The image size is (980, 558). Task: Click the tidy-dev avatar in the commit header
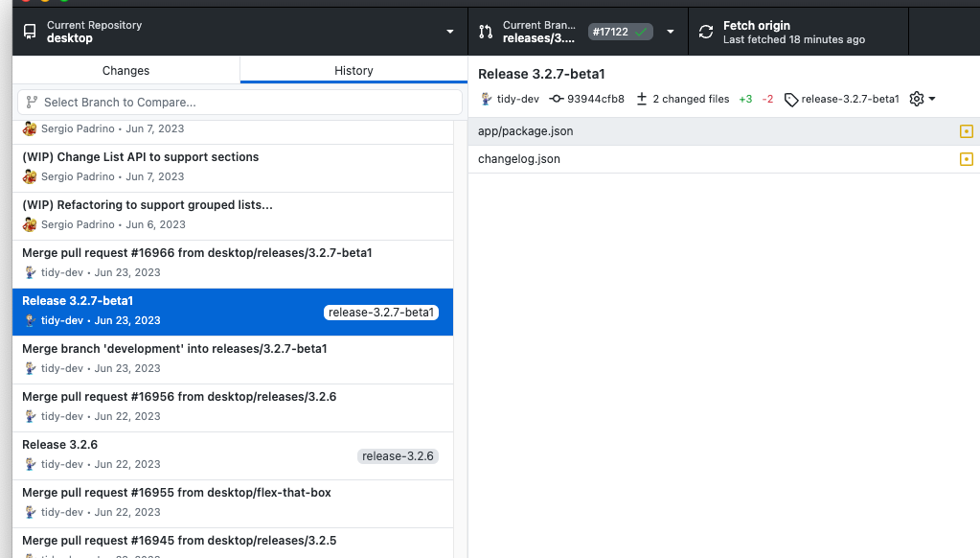pyautogui.click(x=484, y=98)
